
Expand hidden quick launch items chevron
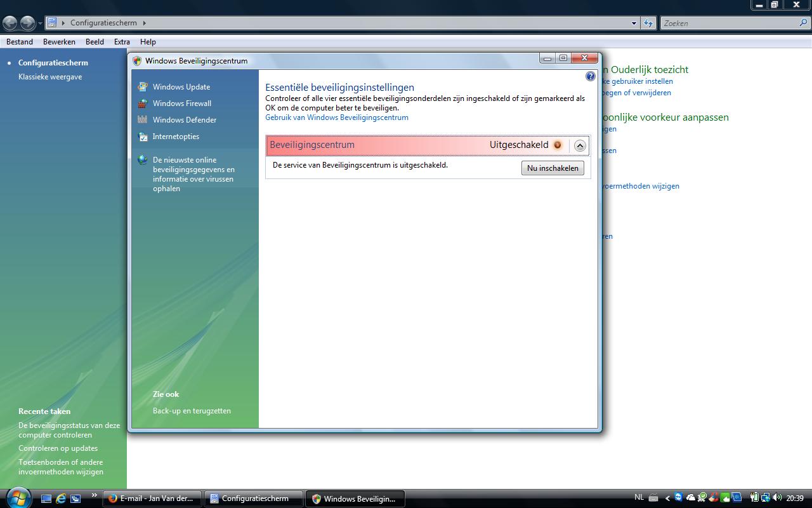click(x=95, y=495)
